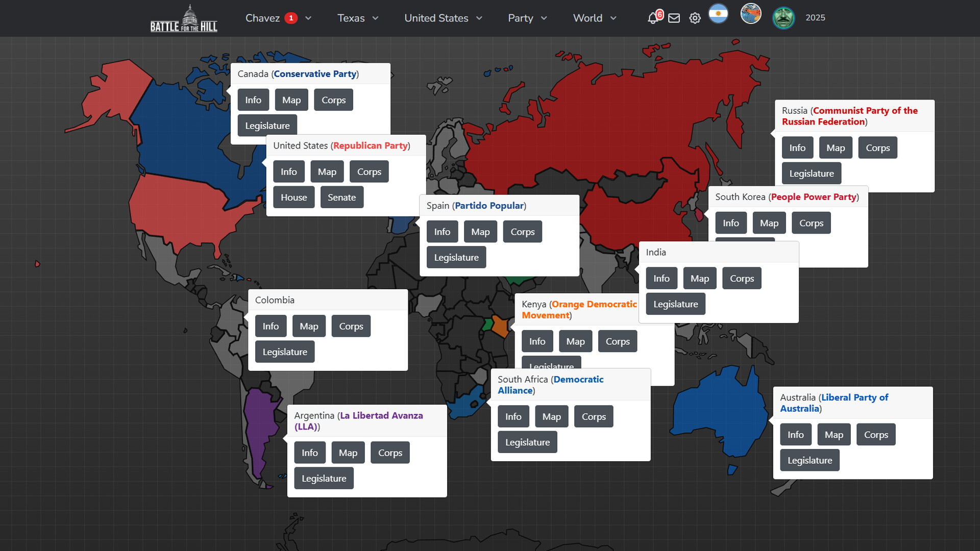
Task: Open the La Libertad Avanza link
Action: pos(358,421)
